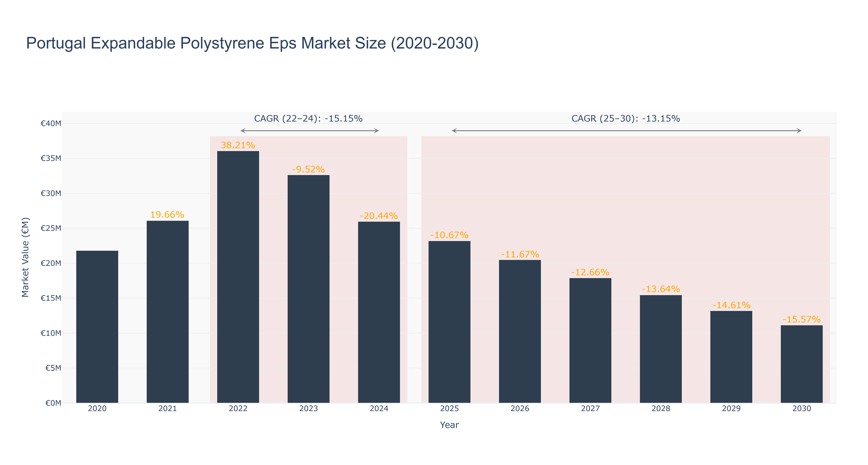868x465 pixels.
Task: Click the €25M y-axis tick label
Action: coord(51,228)
